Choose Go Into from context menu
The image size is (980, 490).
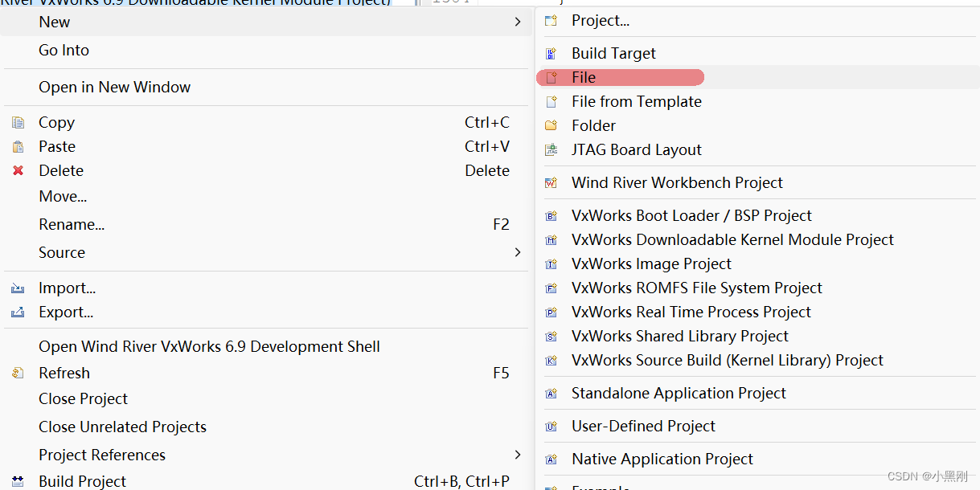[64, 50]
